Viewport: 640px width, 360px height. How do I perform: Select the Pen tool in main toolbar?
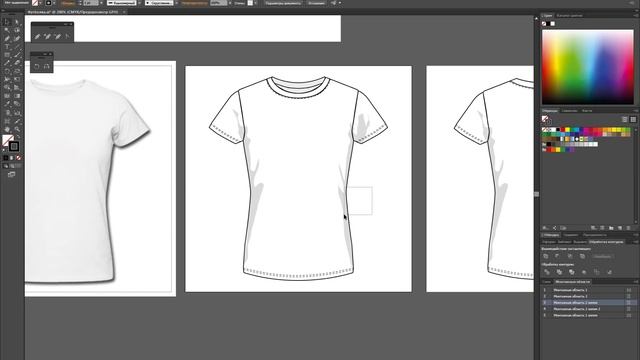tap(7, 38)
